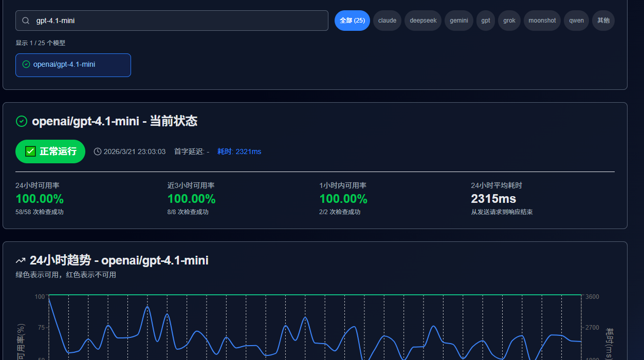
Task: Select the grok filter chip
Action: point(509,21)
